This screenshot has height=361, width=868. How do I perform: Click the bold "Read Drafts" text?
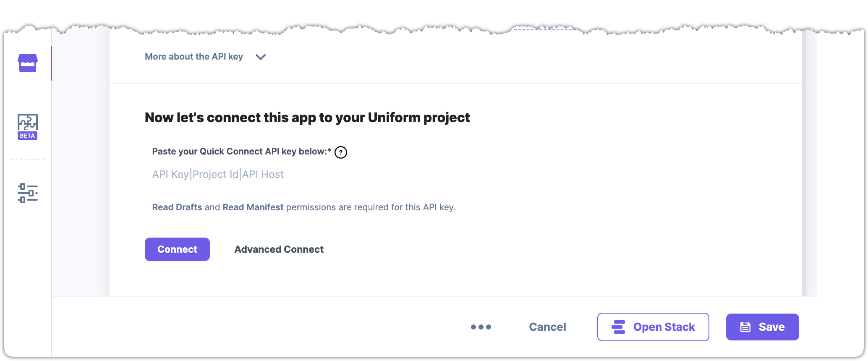point(177,207)
